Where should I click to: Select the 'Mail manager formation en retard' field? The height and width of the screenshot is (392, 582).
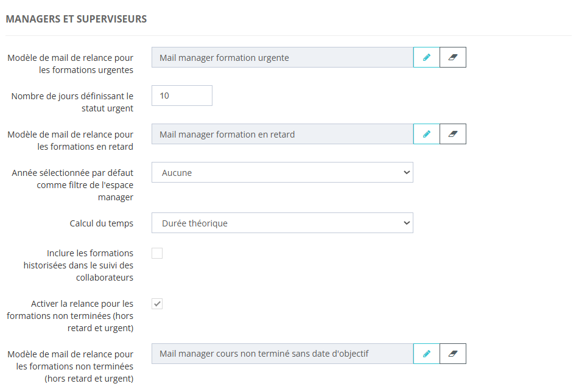pyautogui.click(x=282, y=135)
